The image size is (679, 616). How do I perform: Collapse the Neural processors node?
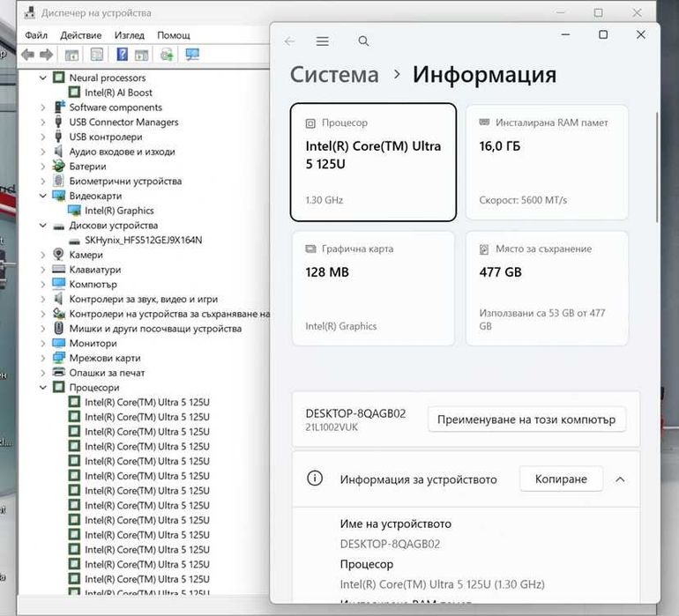(x=43, y=78)
